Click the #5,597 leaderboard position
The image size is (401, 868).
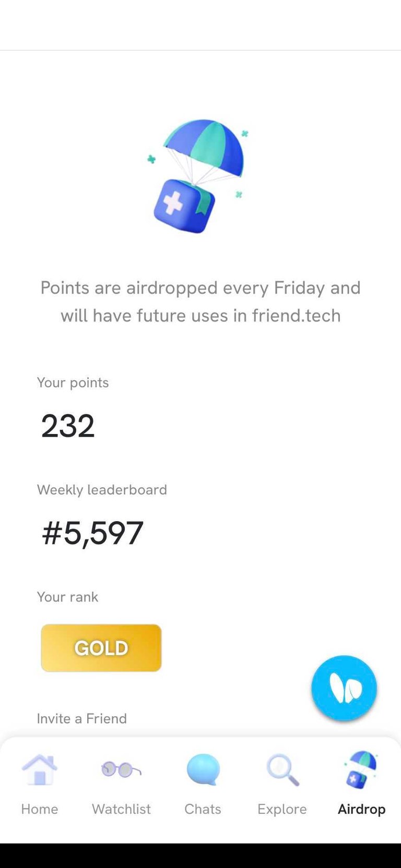(92, 533)
